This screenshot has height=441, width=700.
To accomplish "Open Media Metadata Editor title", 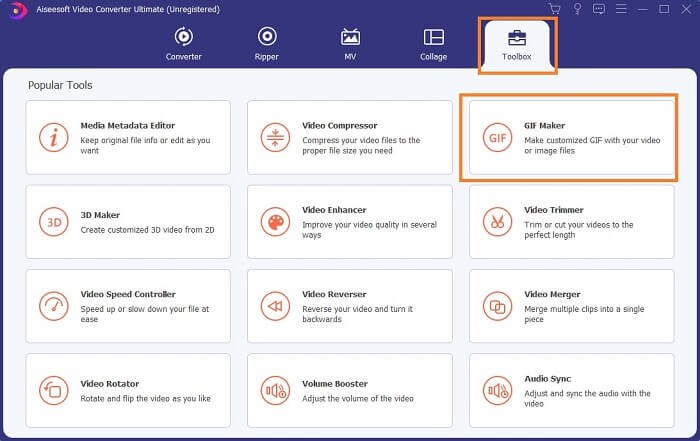I will coord(128,125).
